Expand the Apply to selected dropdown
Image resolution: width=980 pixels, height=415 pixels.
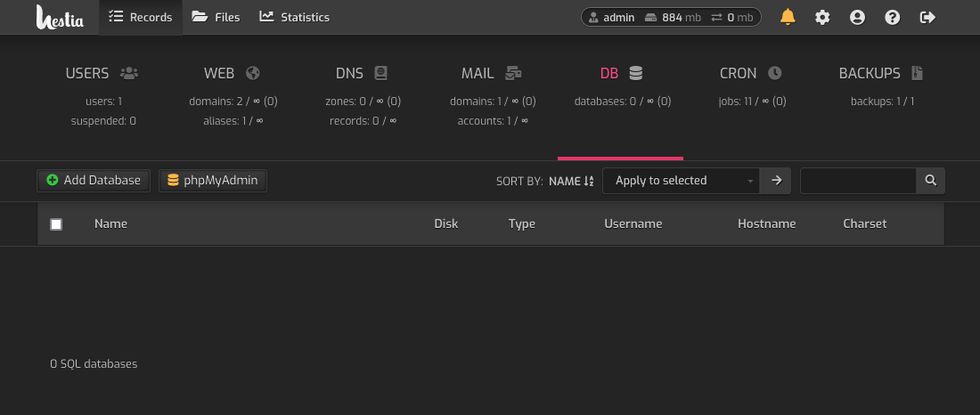(681, 181)
